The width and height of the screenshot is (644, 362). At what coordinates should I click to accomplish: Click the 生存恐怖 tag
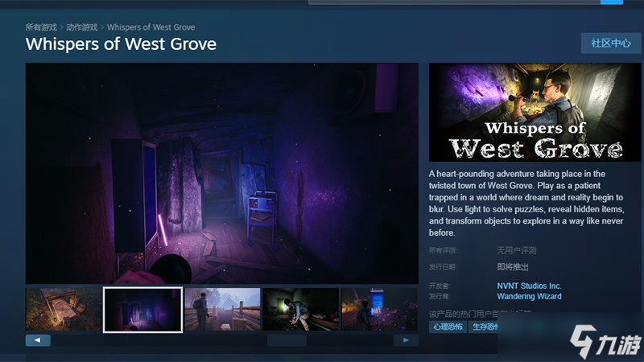tap(485, 327)
